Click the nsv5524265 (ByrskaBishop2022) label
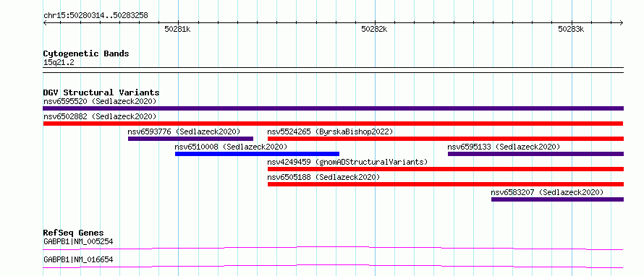 330,131
